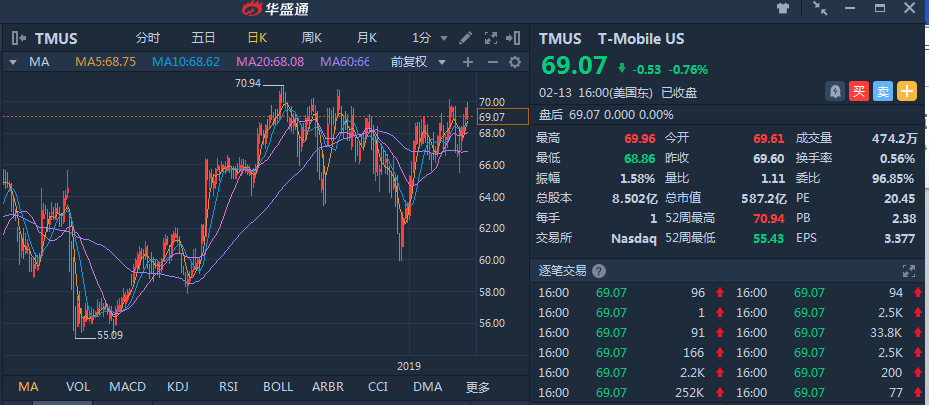The width and height of the screenshot is (929, 405).
Task: Select the CCI indicator tab
Action: pyautogui.click(x=378, y=387)
